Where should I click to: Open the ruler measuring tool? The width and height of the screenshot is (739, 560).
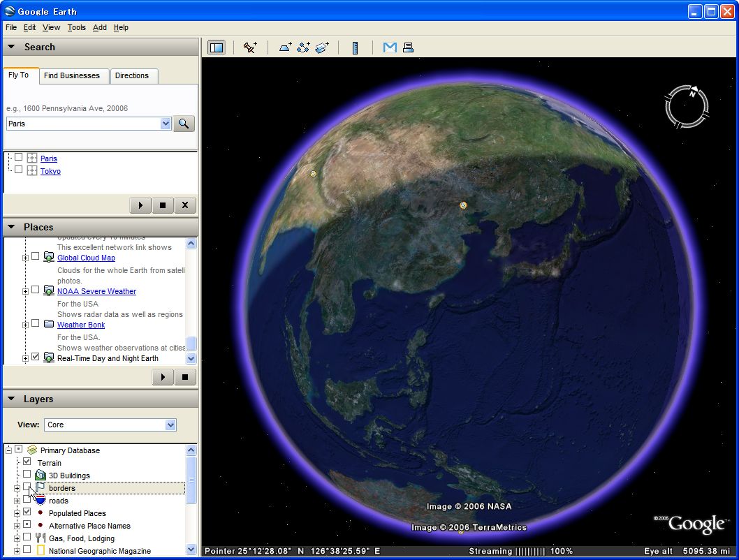pos(356,47)
